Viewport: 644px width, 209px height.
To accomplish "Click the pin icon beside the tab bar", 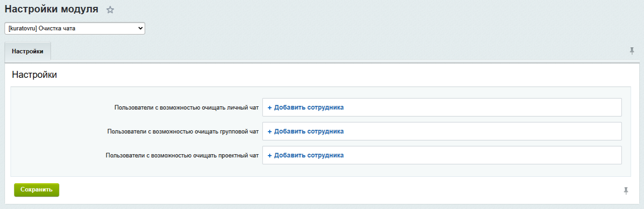I will 632,51.
